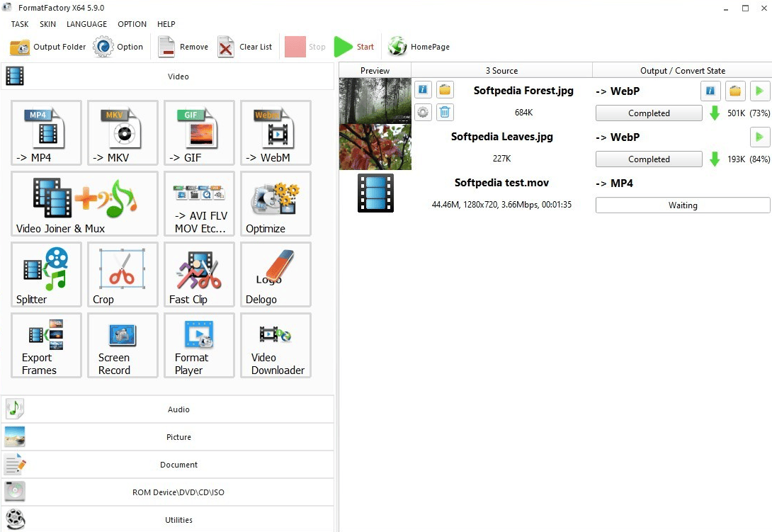Click the Preview column header
The image size is (772, 532).
(x=375, y=70)
